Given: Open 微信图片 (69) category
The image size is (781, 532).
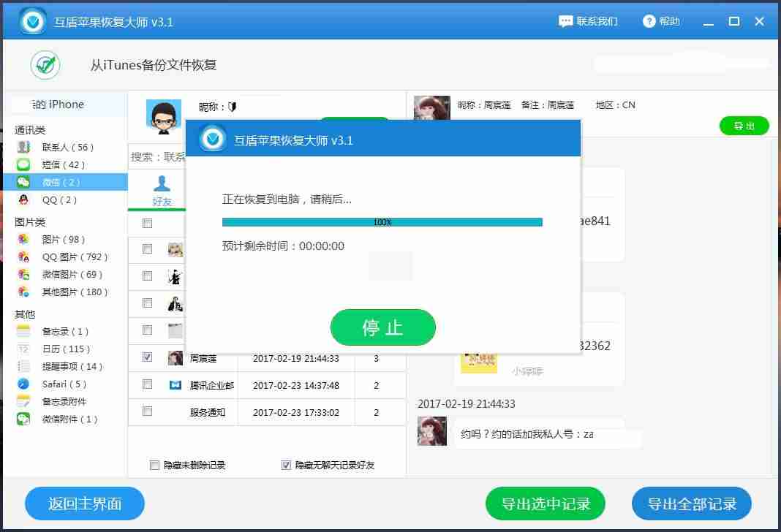Looking at the screenshot, I should 65,274.
